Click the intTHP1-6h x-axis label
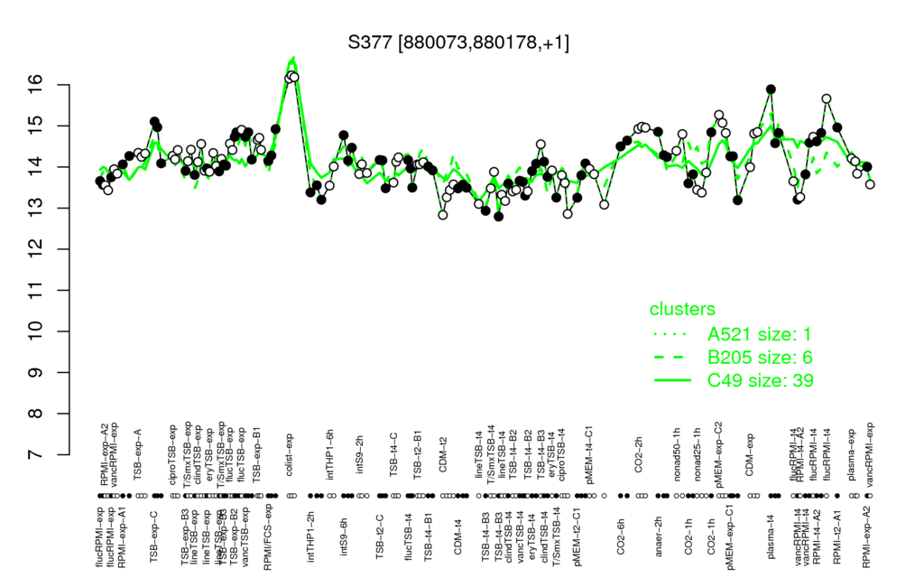The height and width of the screenshot is (578, 924). pos(330,452)
